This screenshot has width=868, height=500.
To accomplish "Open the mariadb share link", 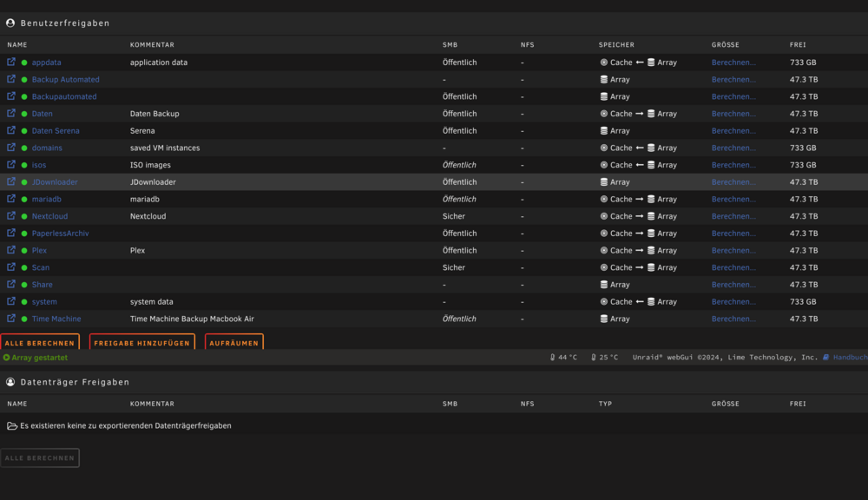I will [47, 200].
